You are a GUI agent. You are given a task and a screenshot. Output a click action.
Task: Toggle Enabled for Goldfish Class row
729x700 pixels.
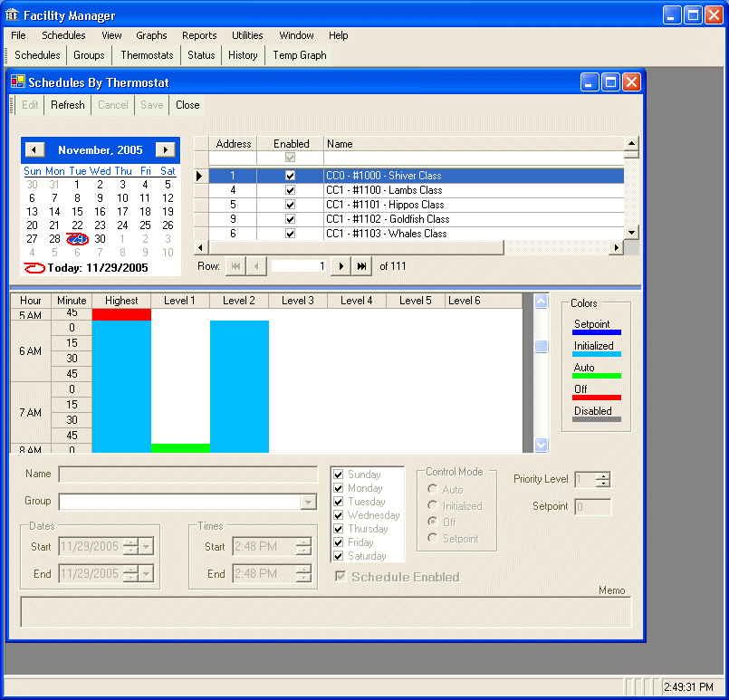(x=290, y=219)
